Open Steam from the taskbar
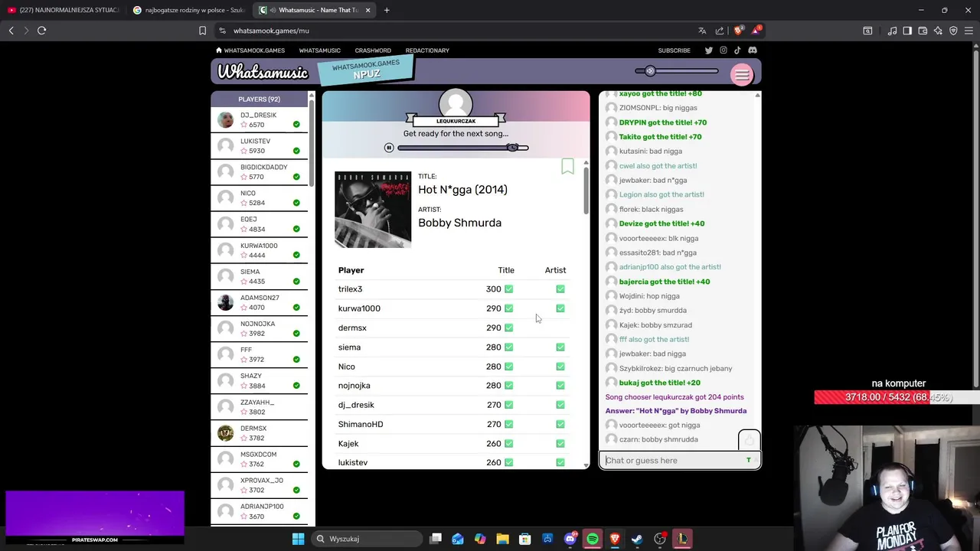 (637, 539)
